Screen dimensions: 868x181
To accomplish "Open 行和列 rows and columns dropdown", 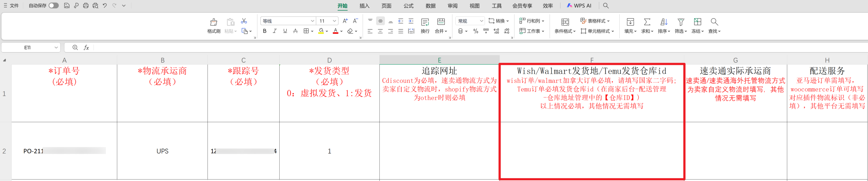I will coord(532,21).
